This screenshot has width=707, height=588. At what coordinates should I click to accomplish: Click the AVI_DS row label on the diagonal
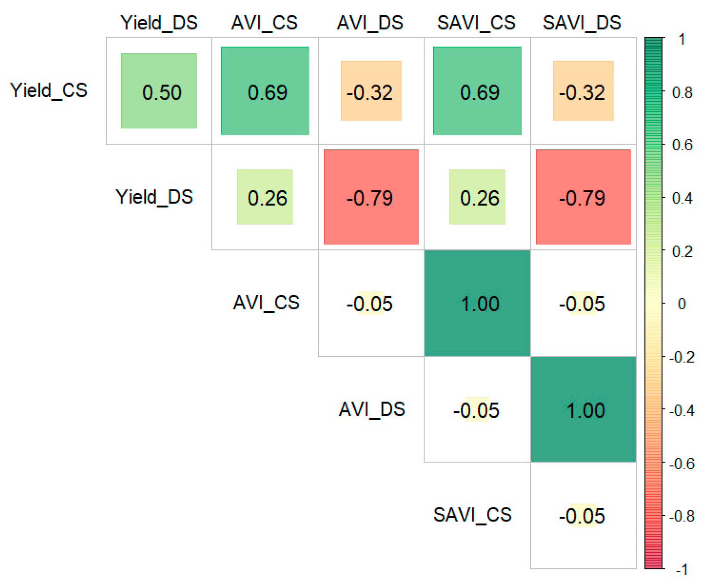pyautogui.click(x=372, y=409)
